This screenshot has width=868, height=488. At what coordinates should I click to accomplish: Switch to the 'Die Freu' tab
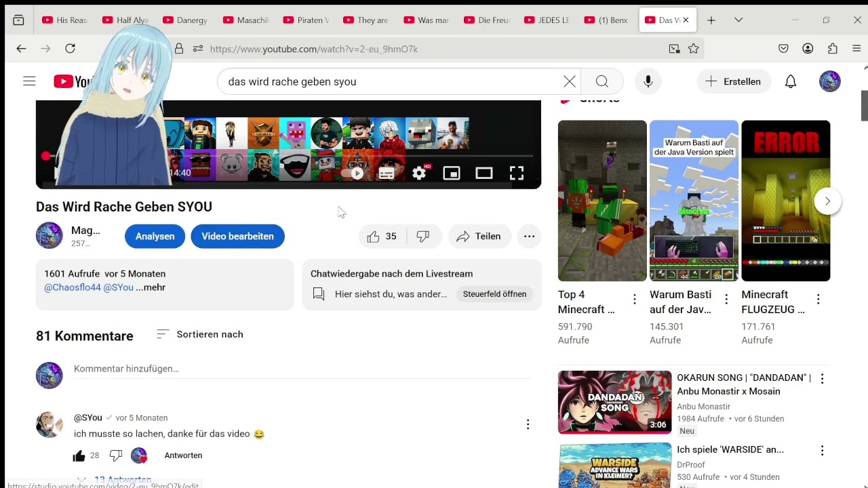(x=488, y=20)
